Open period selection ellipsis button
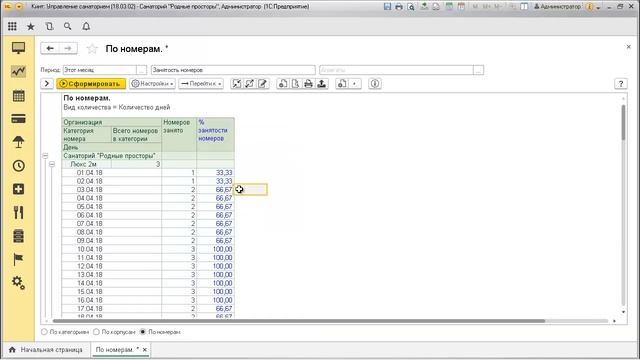Screen dimensions: 640x360 coord(141,70)
